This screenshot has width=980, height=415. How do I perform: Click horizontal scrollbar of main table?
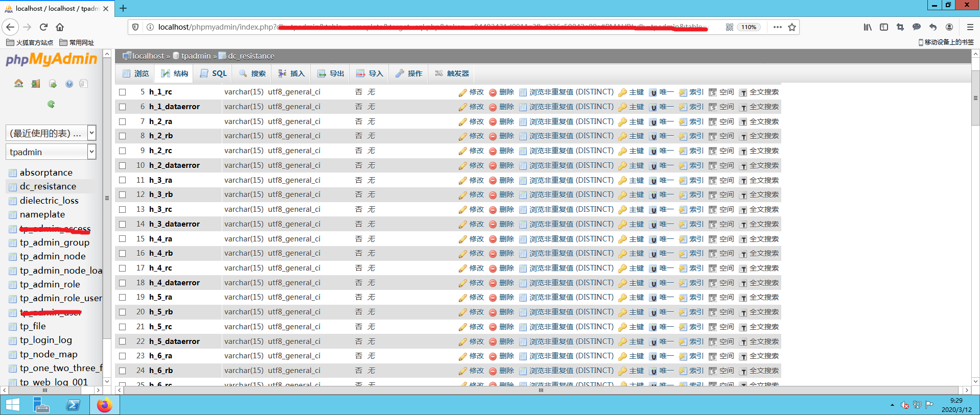(x=541, y=390)
